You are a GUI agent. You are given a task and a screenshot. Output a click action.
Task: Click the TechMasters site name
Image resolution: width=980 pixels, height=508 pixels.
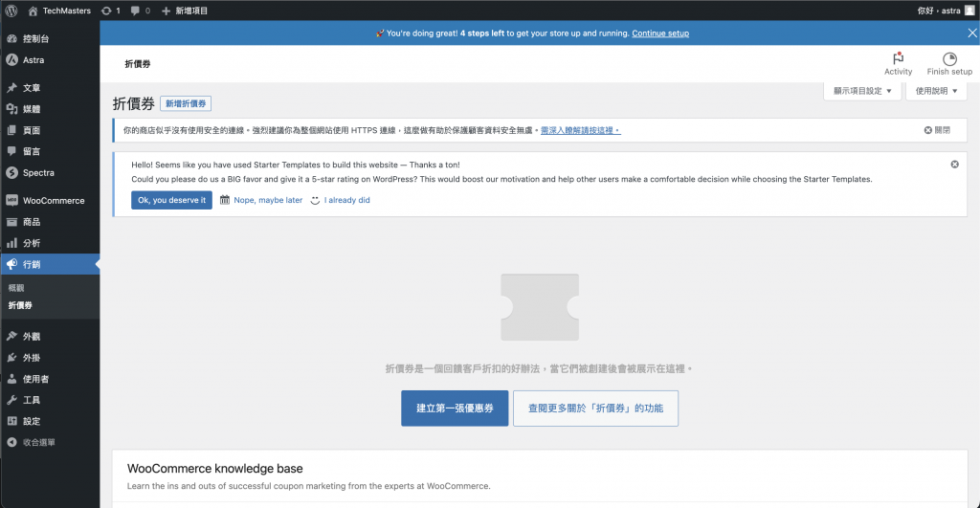(67, 11)
